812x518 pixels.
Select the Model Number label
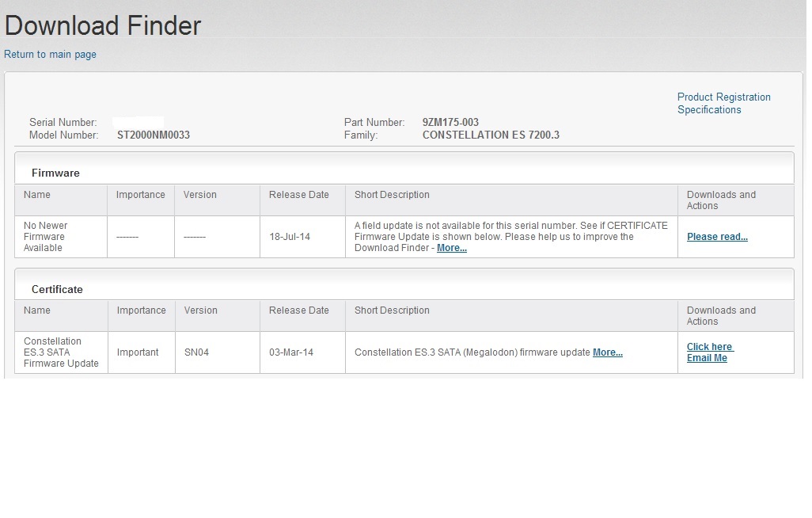[x=63, y=135]
